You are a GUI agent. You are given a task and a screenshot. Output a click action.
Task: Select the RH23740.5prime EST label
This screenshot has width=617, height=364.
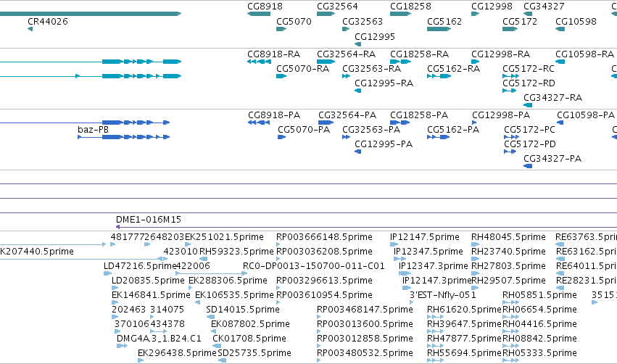tap(508, 252)
